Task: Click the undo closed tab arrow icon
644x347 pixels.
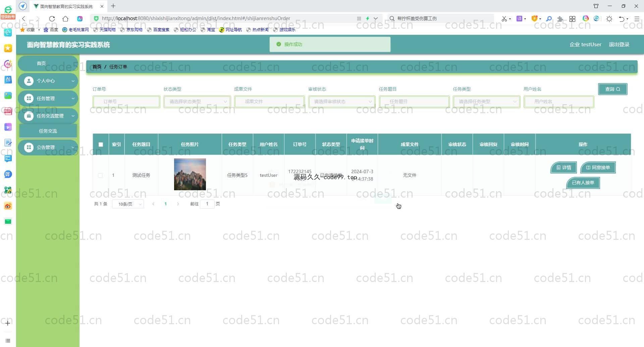Action: pos(622,19)
